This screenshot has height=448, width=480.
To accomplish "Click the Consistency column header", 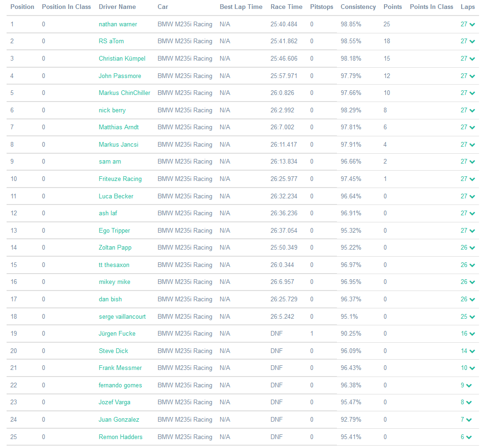I will point(358,7).
